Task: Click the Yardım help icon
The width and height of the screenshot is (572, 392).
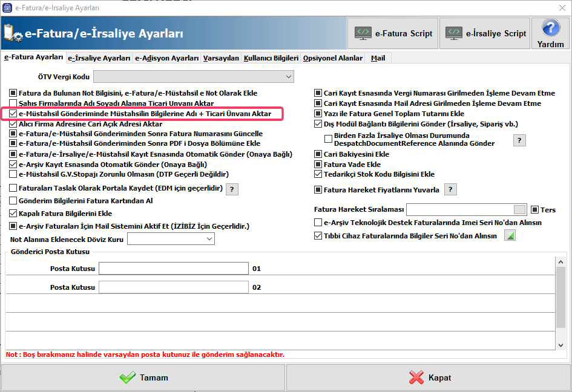Action: (550, 33)
